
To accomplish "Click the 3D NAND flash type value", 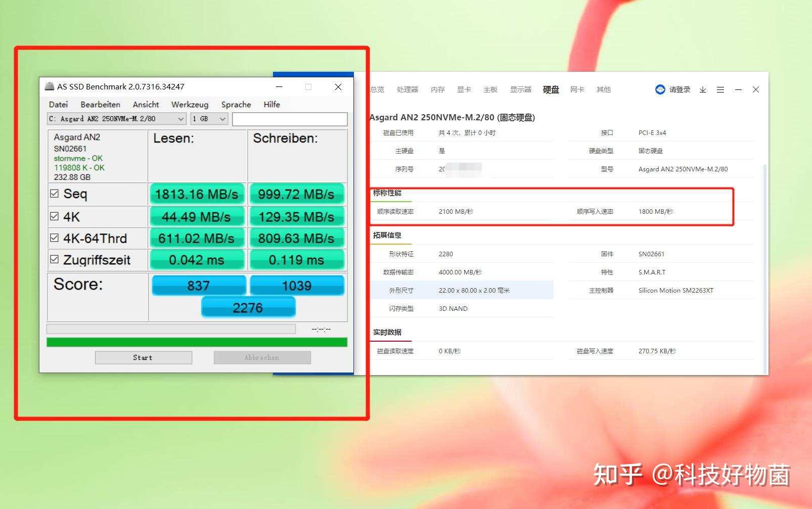I will pos(453,308).
